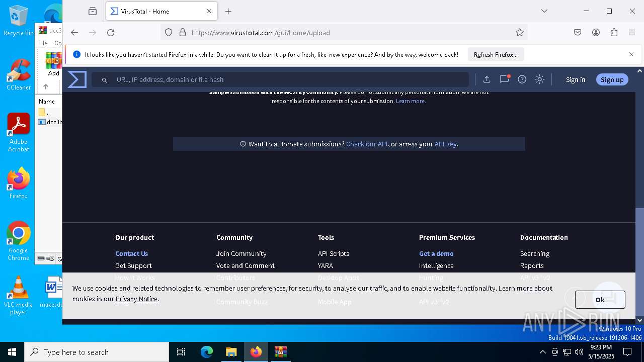The height and width of the screenshot is (362, 644).
Task: Click the Name column header in WinRAR
Action: [x=47, y=101]
